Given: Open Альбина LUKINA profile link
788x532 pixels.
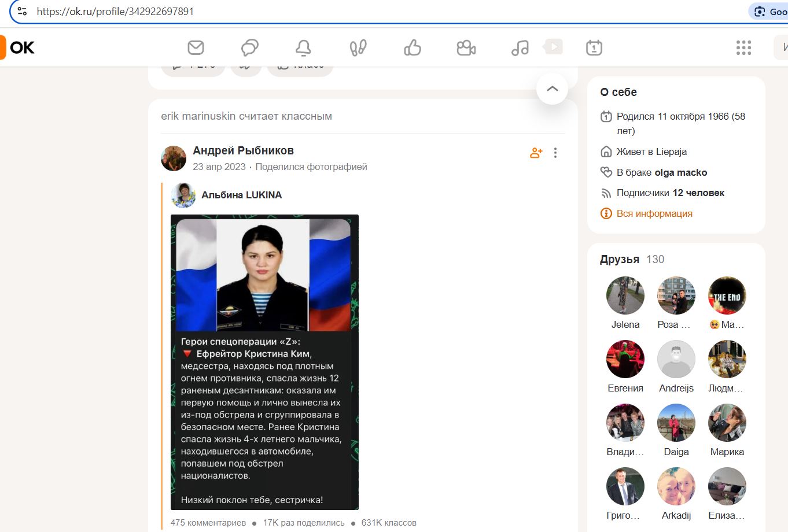Looking at the screenshot, I should click(241, 195).
